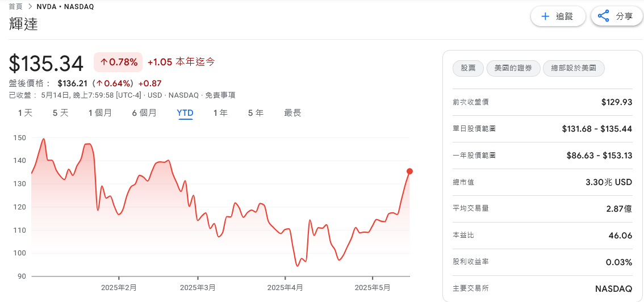This screenshot has height=302, width=644.
Task: Click the plus icon in 追蹤 button
Action: coord(545,16)
